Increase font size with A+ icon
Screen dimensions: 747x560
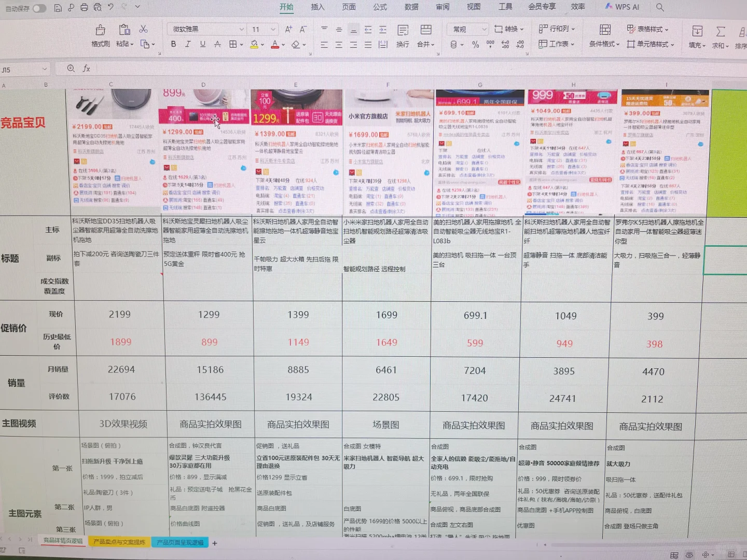pyautogui.click(x=288, y=29)
